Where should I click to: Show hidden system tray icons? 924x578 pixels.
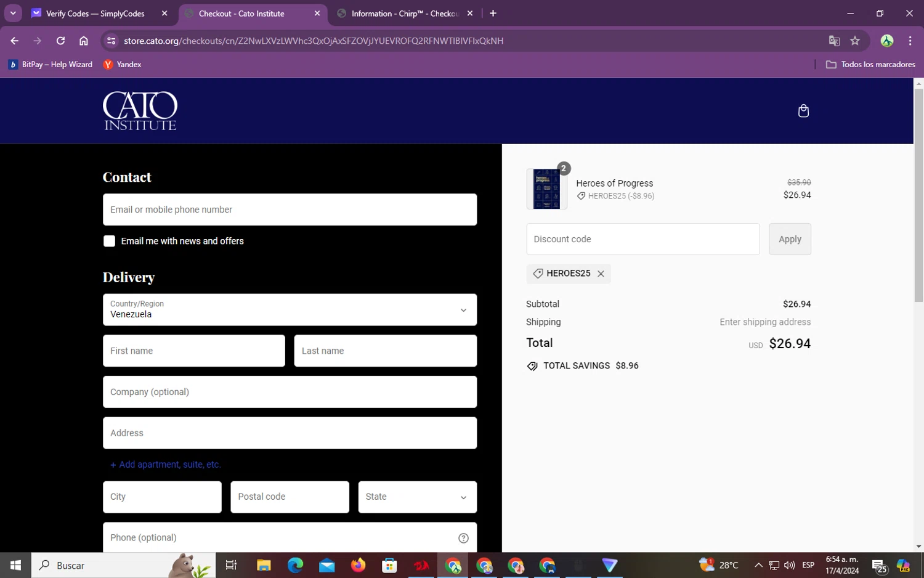(758, 565)
